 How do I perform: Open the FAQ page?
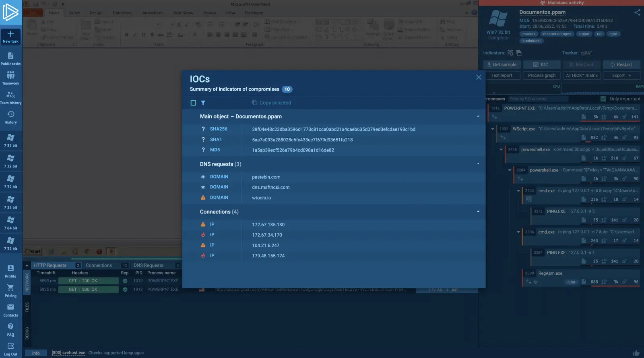pyautogui.click(x=11, y=329)
